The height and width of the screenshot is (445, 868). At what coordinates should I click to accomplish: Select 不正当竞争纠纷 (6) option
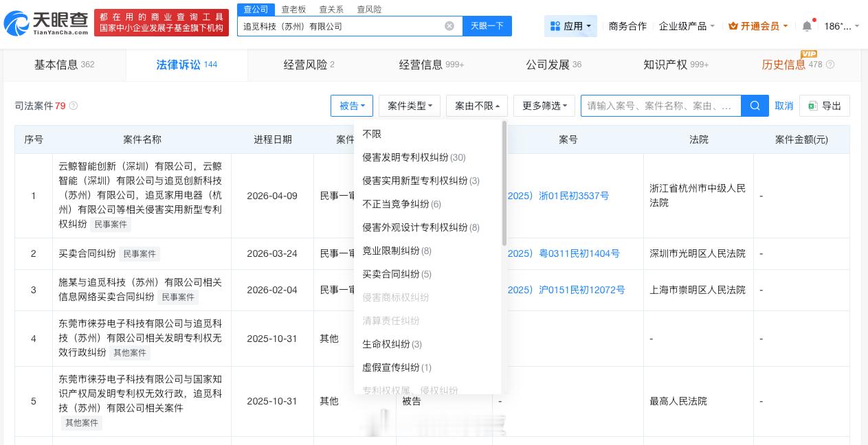428,204
